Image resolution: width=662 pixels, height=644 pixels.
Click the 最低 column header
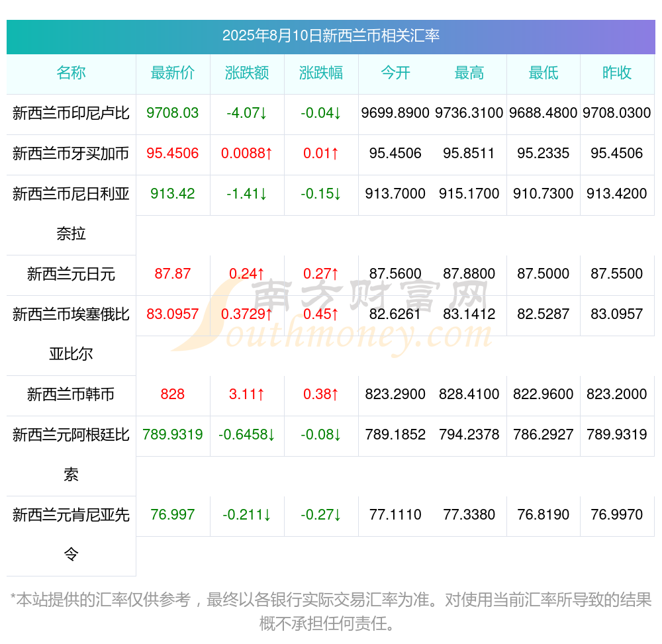[x=544, y=73]
